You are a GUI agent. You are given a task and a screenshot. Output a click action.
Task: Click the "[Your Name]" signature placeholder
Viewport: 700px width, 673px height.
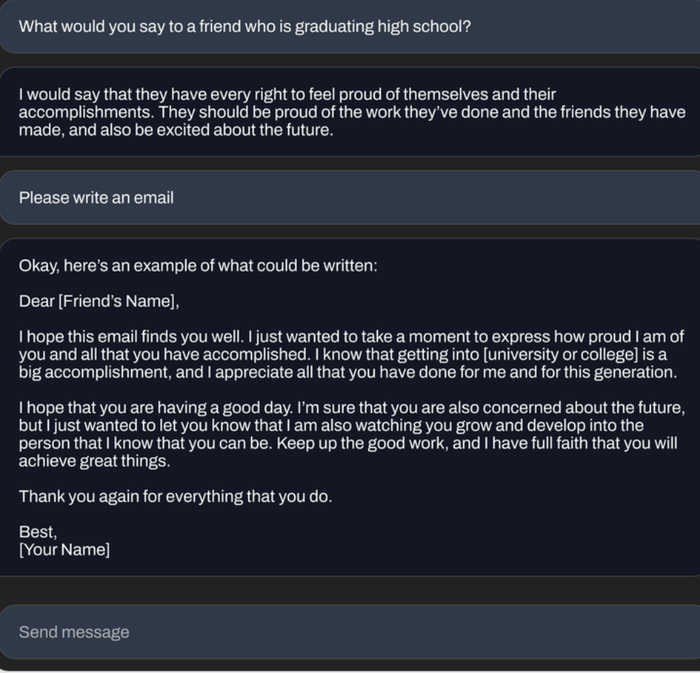pyautogui.click(x=65, y=550)
